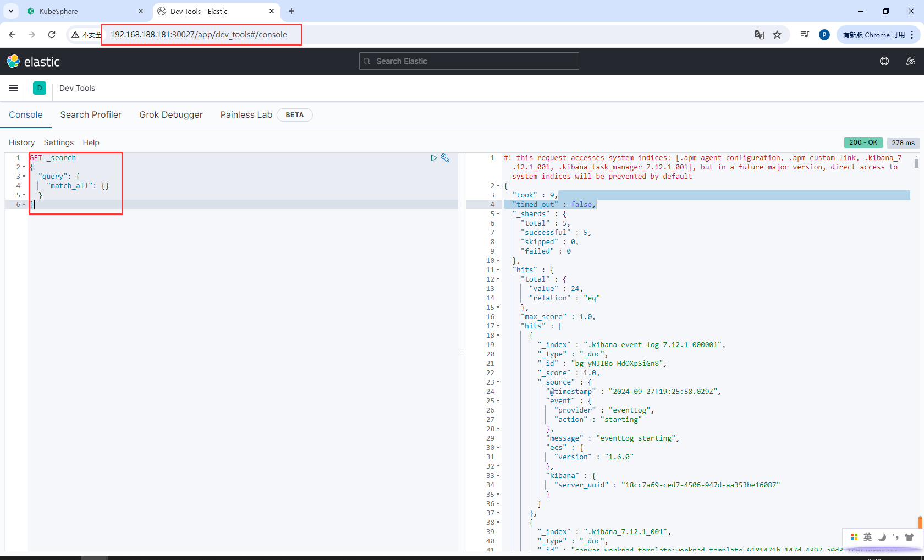The height and width of the screenshot is (560, 924).
Task: Click the translate page icon
Action: pos(760,35)
